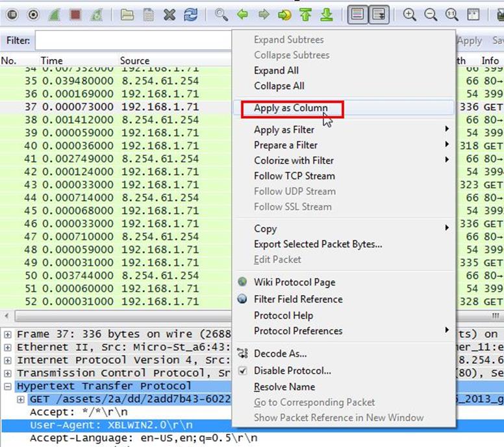Viewport: 504px width, 447px height.
Task: Toggle auto-scroll in live capture button
Action: [379, 15]
